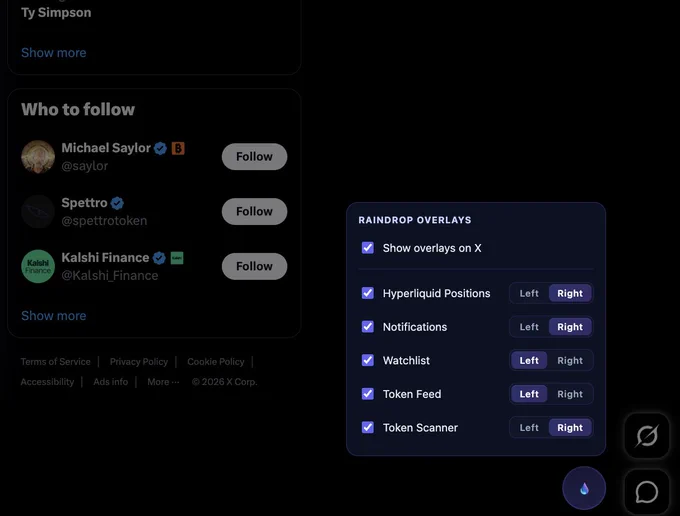
Task: Follow Spettro
Action: (x=255, y=212)
